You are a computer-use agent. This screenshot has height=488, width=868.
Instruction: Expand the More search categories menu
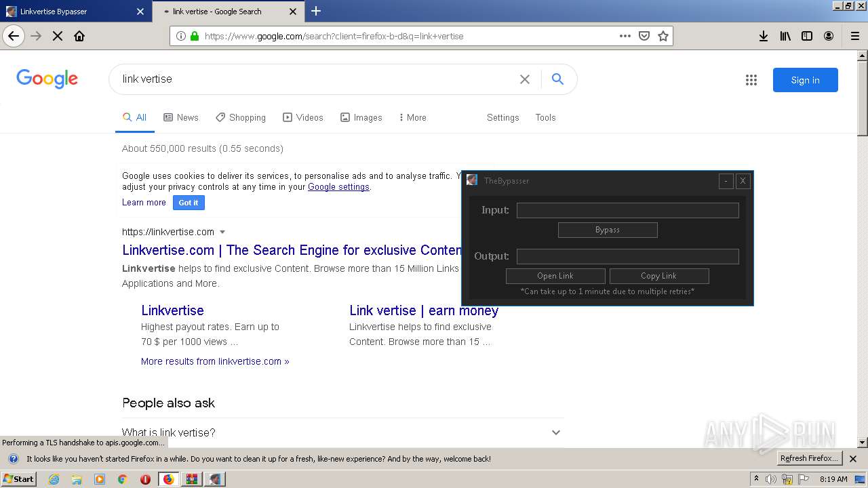pyautogui.click(x=413, y=117)
